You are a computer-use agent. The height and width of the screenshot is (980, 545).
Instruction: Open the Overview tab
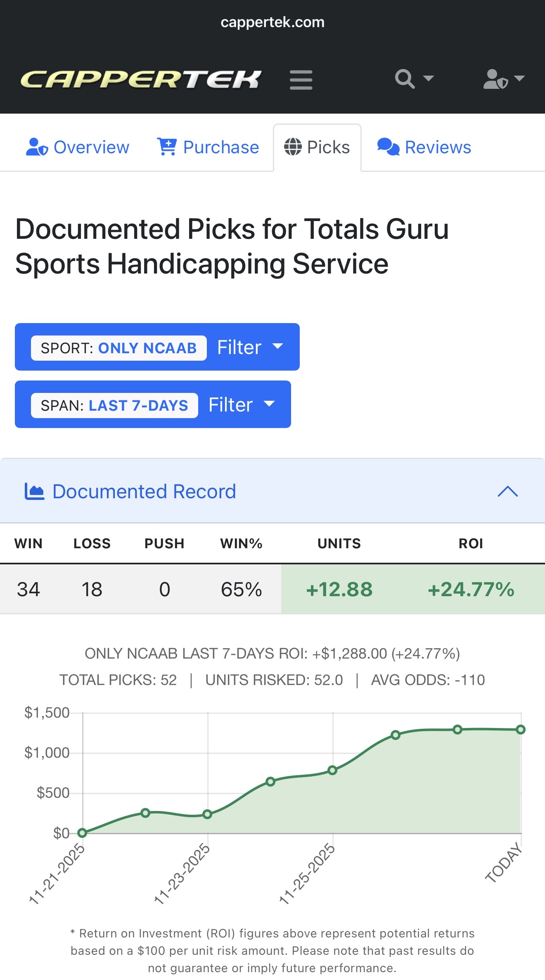click(x=91, y=147)
